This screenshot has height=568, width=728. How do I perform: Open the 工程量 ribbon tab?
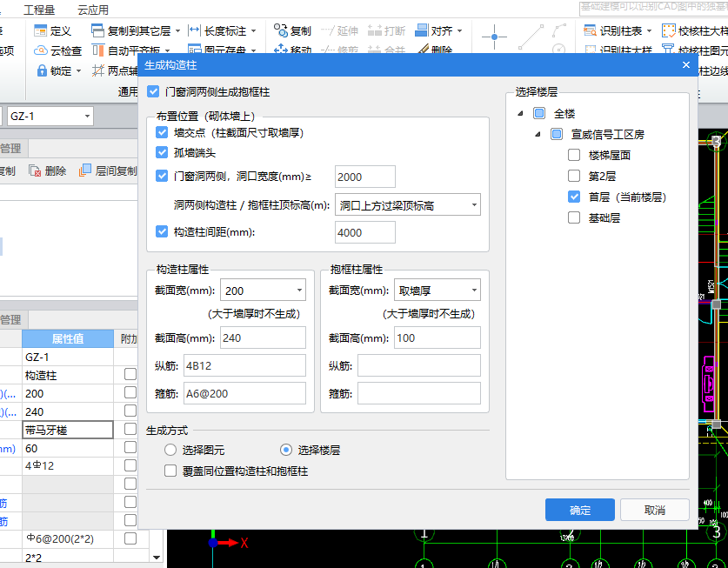coord(39,10)
